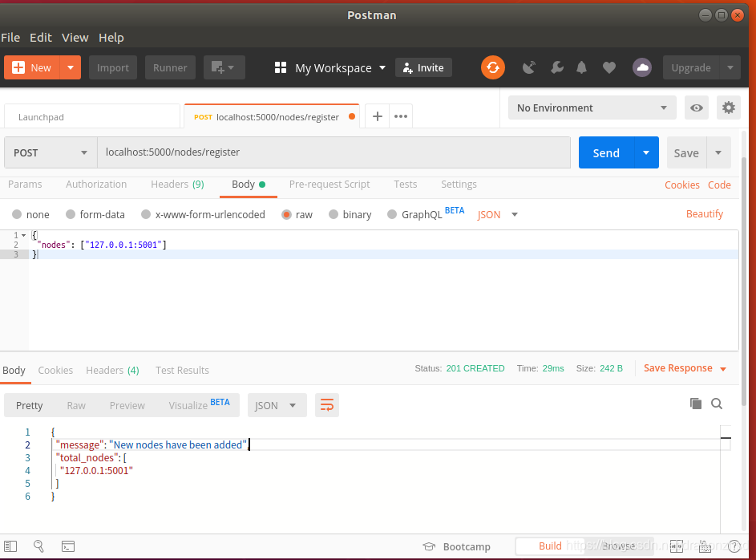Add a new request tab
This screenshot has width=756, height=560.
point(378,116)
